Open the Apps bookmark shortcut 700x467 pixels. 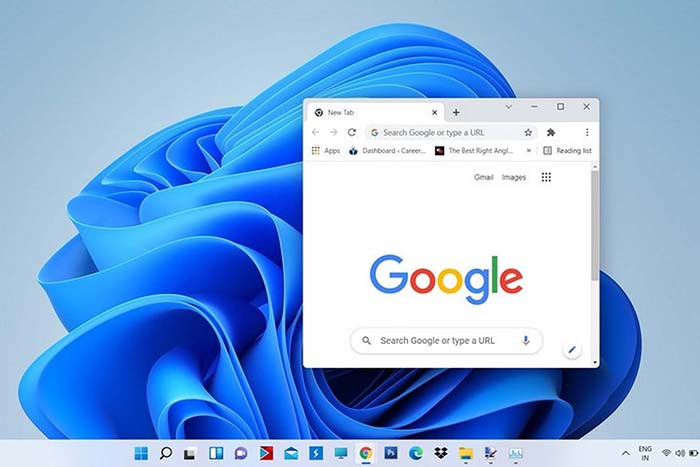[326, 151]
